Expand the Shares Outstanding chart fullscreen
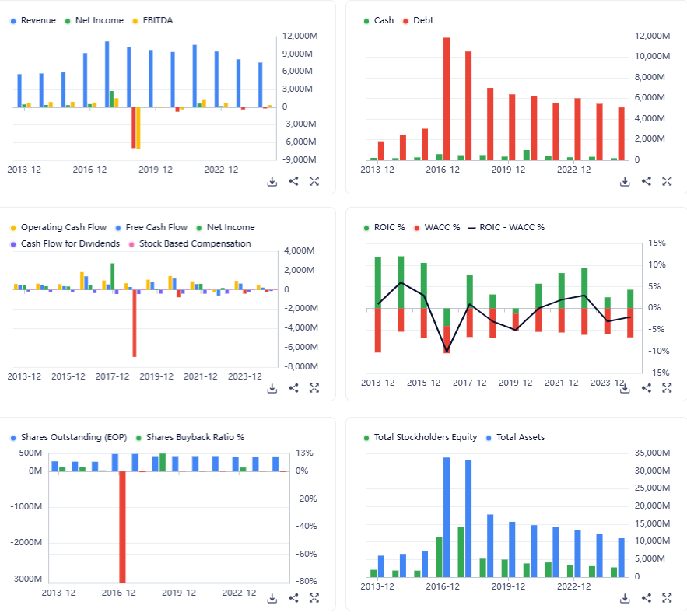687x616 pixels. 314,598
